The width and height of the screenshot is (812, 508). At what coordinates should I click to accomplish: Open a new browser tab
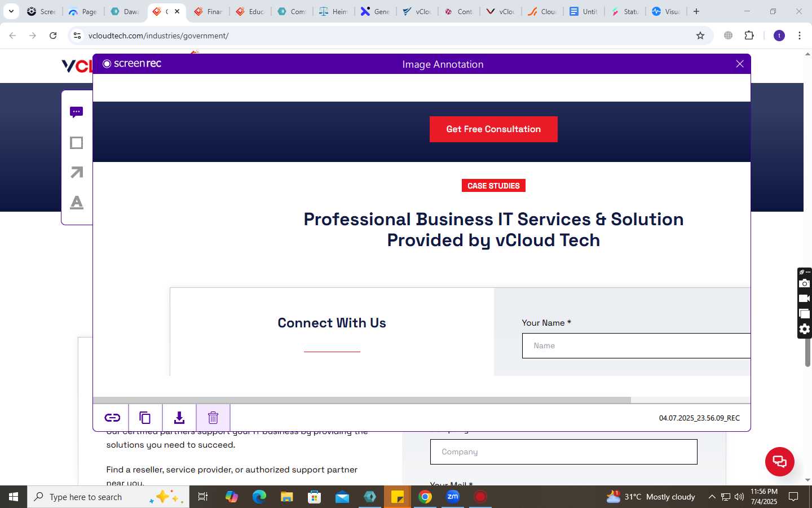tap(696, 11)
